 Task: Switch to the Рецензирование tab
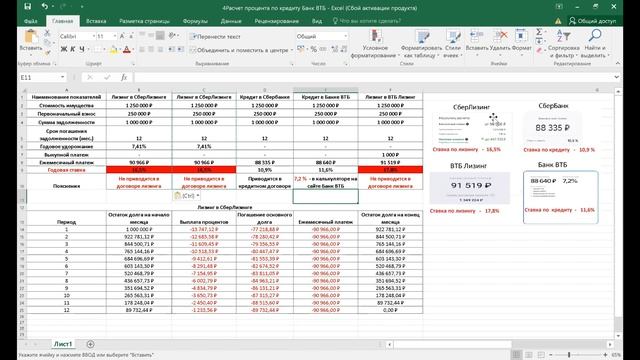point(276,21)
